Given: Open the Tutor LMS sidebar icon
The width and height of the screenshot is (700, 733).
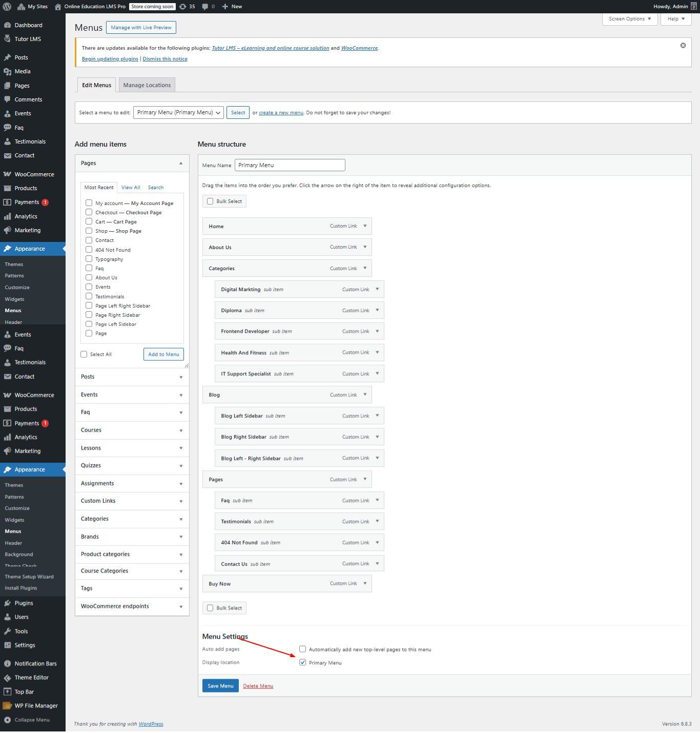Looking at the screenshot, I should coord(7,39).
